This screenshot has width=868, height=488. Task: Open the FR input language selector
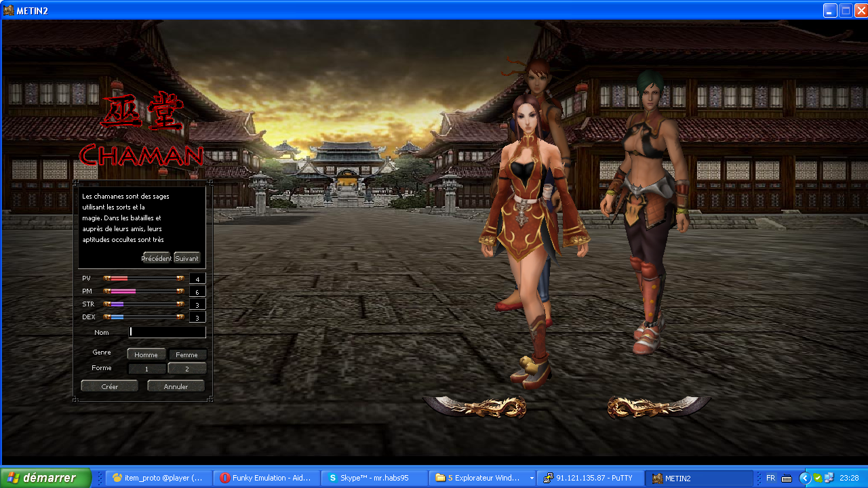click(x=770, y=478)
